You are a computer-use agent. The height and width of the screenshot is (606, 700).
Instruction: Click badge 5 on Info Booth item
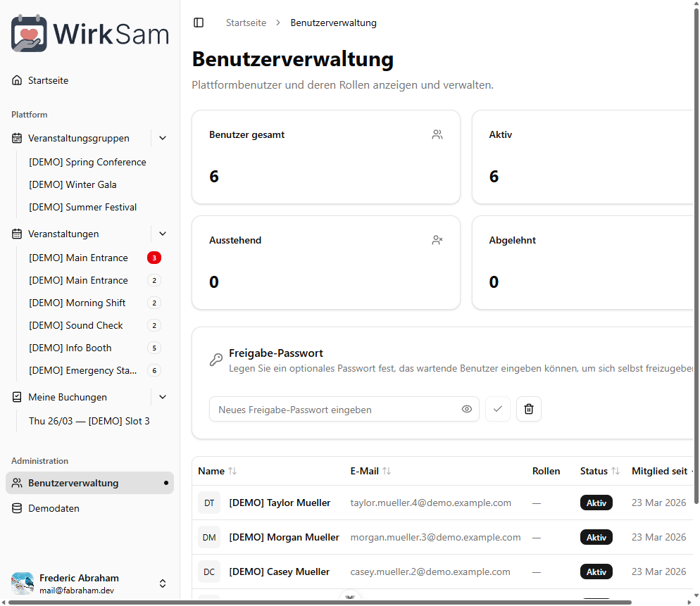(x=154, y=348)
